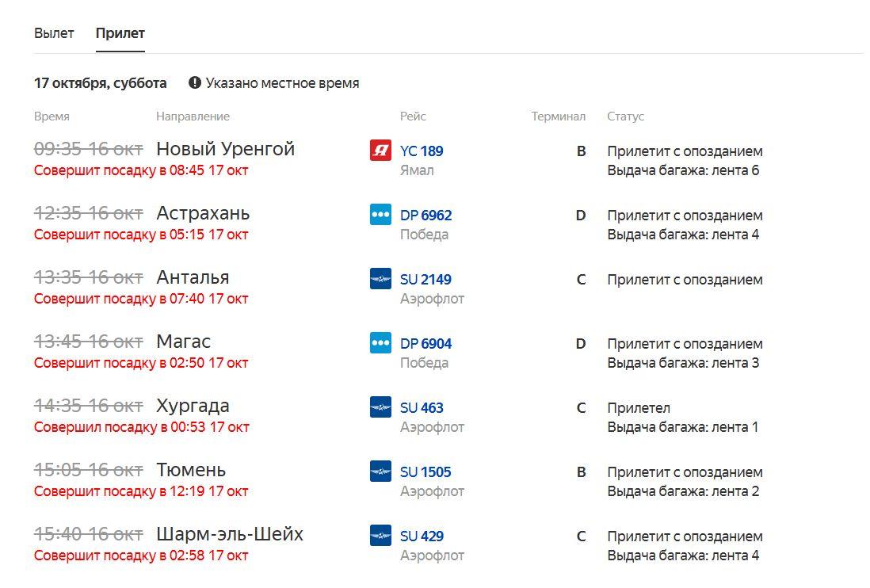This screenshot has width=870, height=588.
Task: Switch to the Вылет tab
Action: click(54, 33)
